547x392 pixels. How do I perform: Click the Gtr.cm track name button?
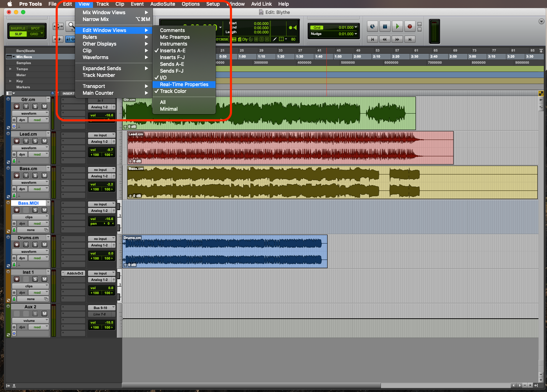[x=29, y=100]
